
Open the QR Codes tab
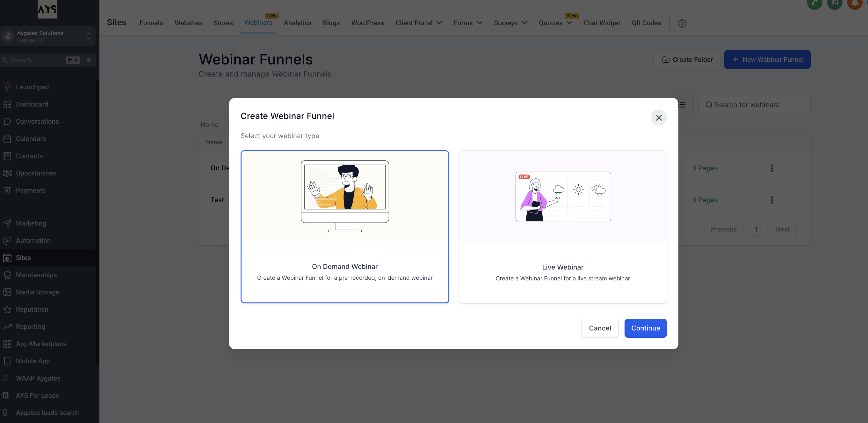[646, 23]
